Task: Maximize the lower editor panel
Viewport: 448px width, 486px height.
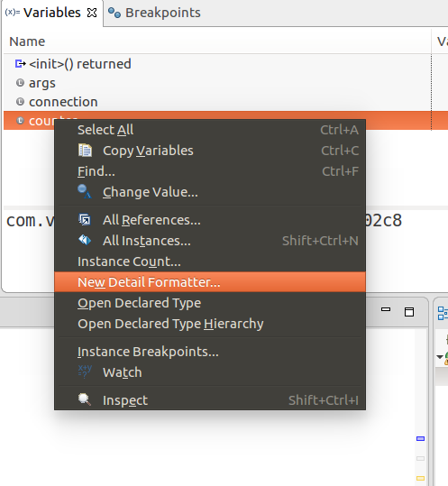Action: click(409, 312)
